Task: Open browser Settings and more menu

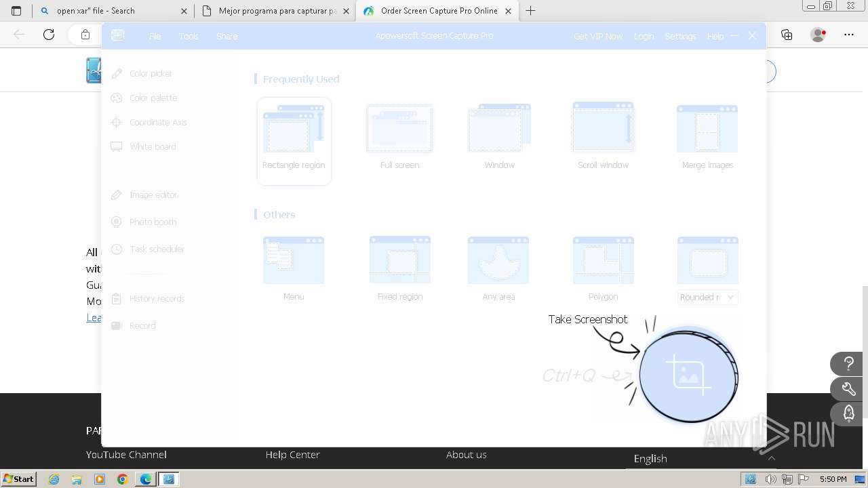Action: [x=849, y=35]
